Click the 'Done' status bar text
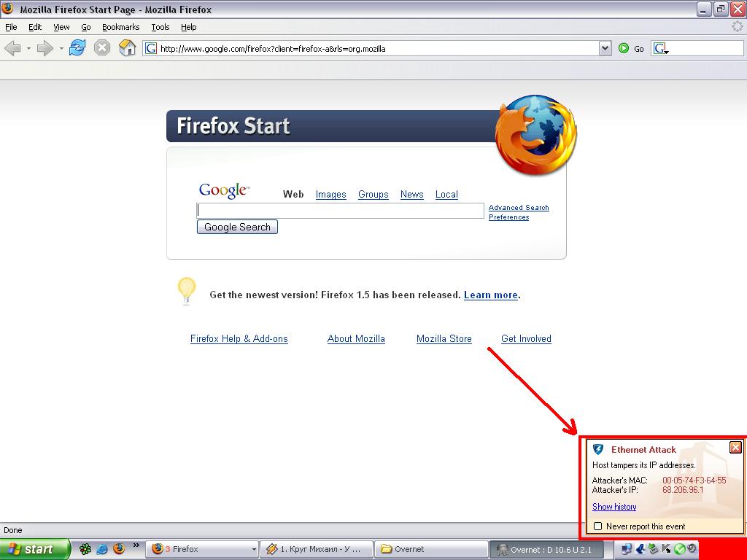The image size is (747, 560). coord(13,530)
